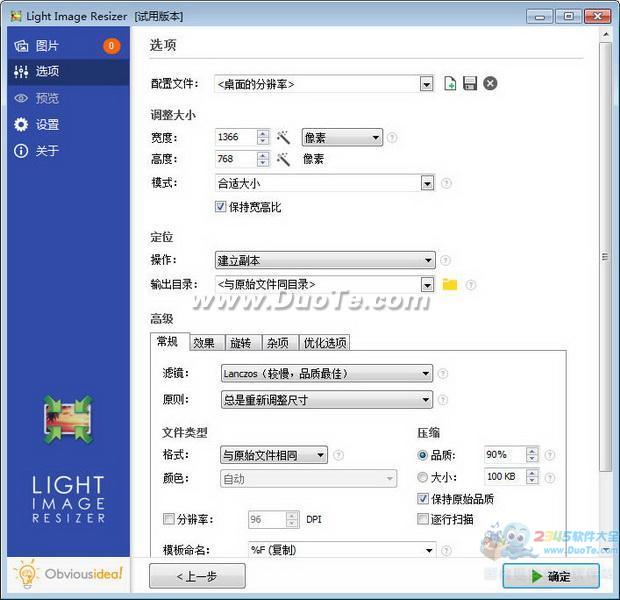This screenshot has height=600, width=620.
Task: Open the 优化选项 tab
Action: [x=325, y=343]
